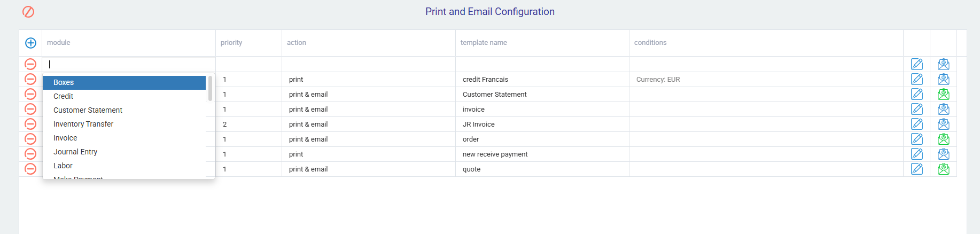Edit the invoice template row

(916, 109)
